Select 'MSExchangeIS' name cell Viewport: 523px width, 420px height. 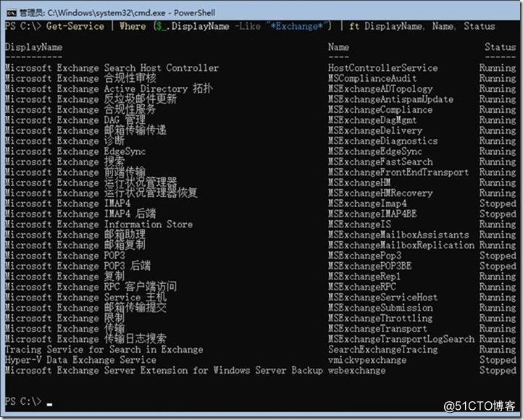pyautogui.click(x=359, y=224)
